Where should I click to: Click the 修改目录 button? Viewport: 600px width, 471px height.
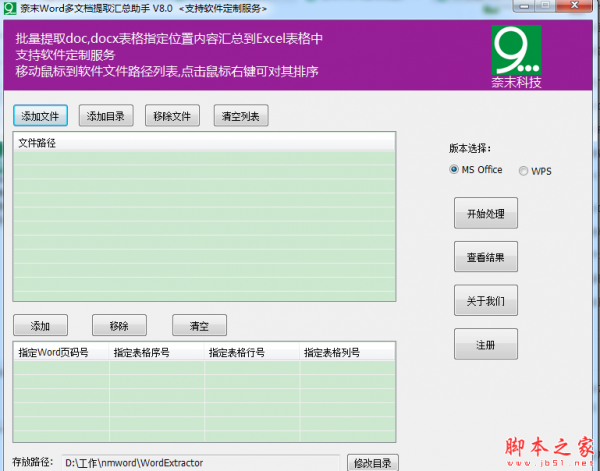(x=373, y=463)
